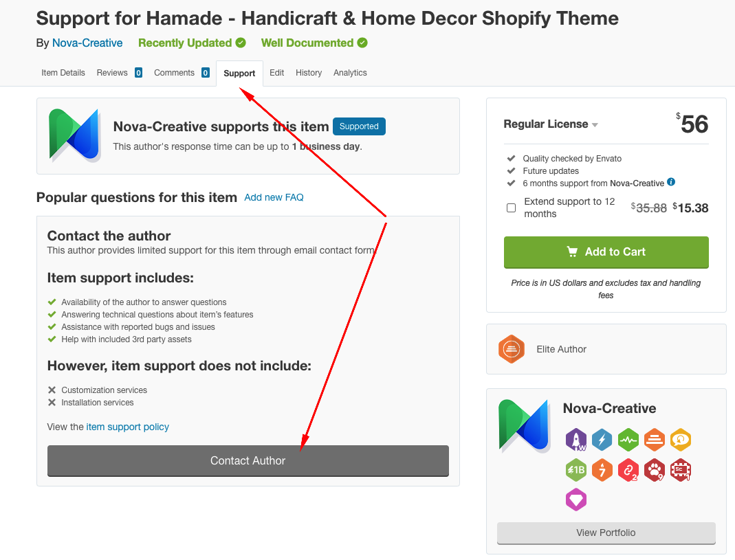Click the orange Elite Author badge icon
The width and height of the screenshot is (735, 560).
tap(512, 349)
